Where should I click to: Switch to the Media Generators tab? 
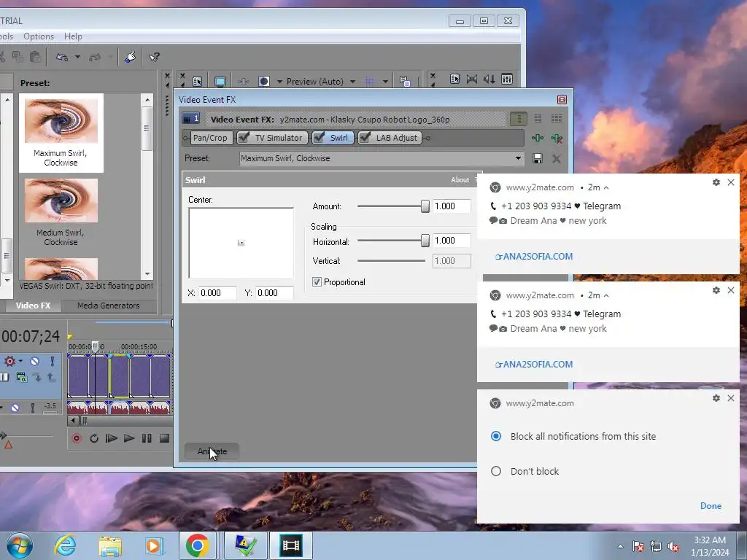109,306
